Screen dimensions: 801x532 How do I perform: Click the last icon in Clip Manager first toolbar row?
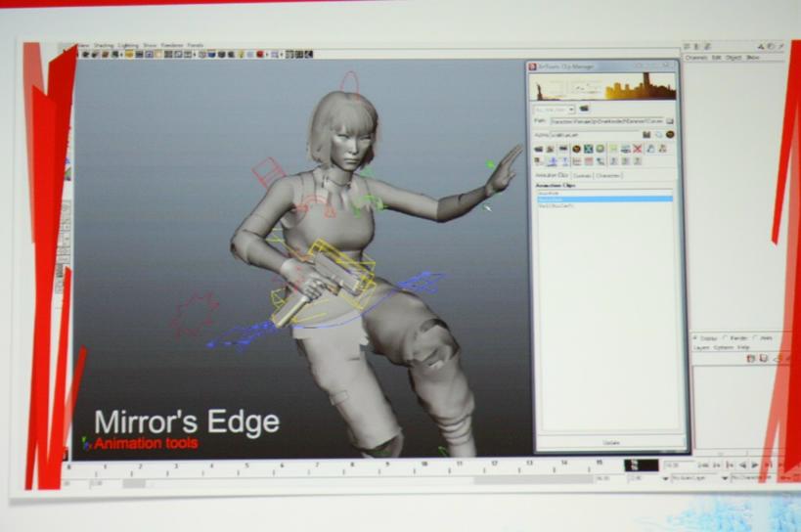coord(662,149)
